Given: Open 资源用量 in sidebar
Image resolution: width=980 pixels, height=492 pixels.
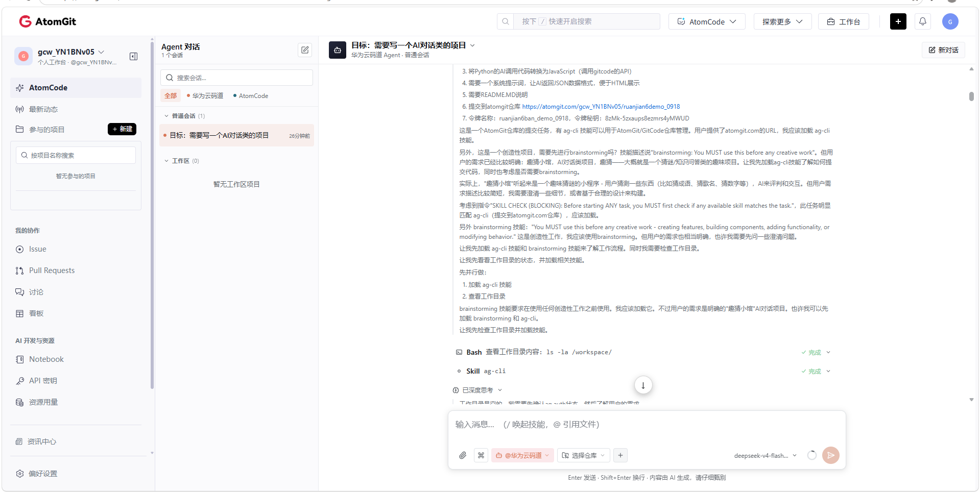Looking at the screenshot, I should tap(43, 402).
